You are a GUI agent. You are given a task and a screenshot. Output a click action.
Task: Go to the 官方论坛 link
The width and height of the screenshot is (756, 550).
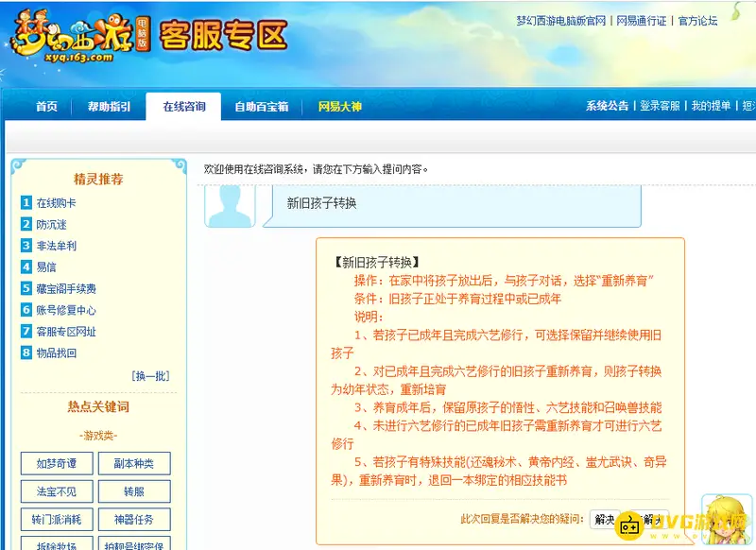tap(697, 21)
